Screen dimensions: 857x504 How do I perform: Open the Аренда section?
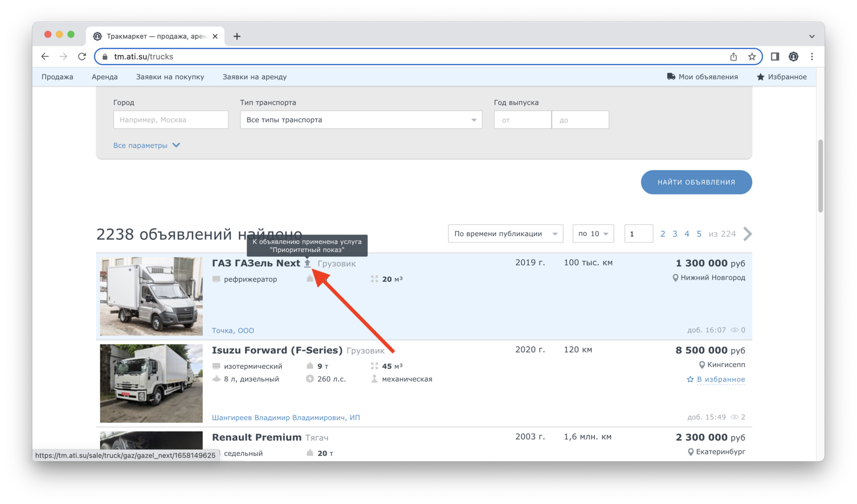pyautogui.click(x=105, y=77)
